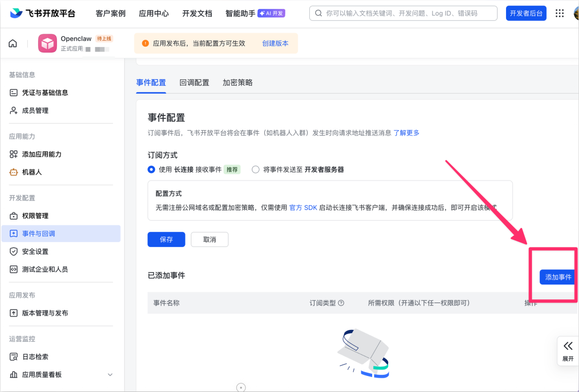579x392 pixels.
Task: Click the 订阅类型 help question mark icon
Action: coord(342,303)
